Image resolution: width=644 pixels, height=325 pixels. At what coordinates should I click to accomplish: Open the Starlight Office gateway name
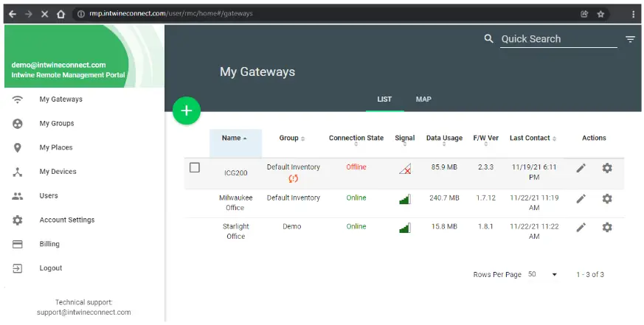point(236,231)
